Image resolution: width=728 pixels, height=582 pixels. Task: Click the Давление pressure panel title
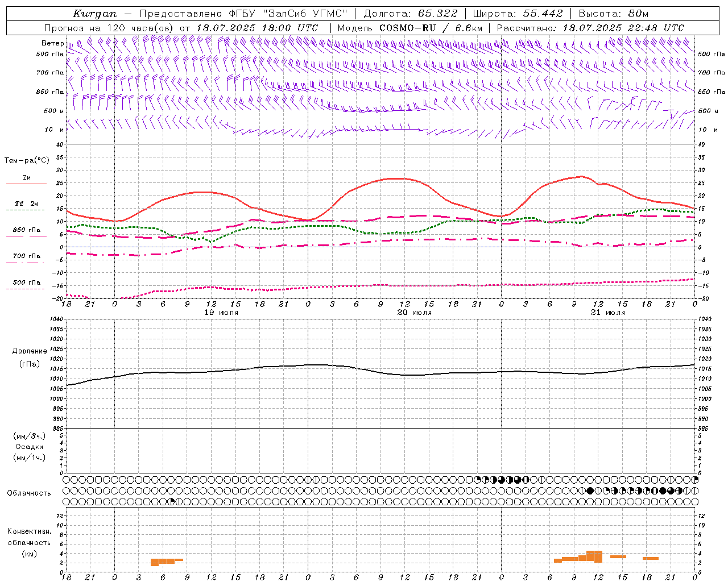click(30, 351)
